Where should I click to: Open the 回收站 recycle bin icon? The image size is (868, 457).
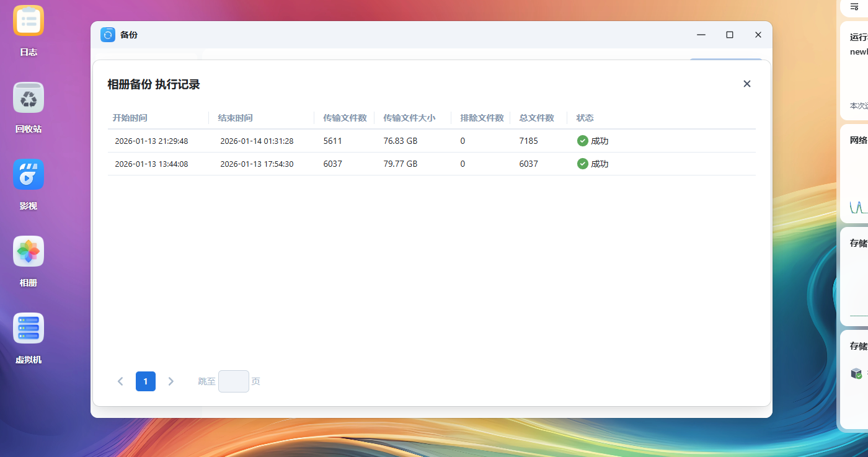click(x=29, y=98)
